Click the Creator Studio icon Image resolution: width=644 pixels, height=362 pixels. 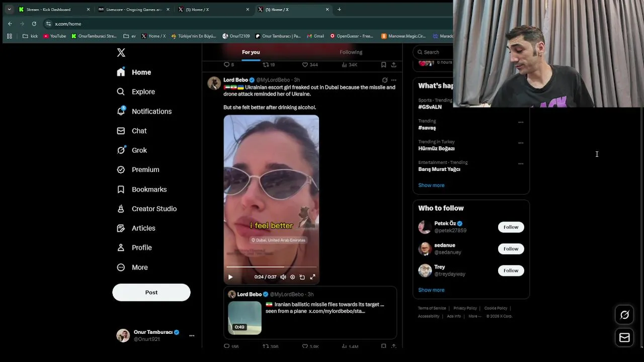pyautogui.click(x=121, y=209)
